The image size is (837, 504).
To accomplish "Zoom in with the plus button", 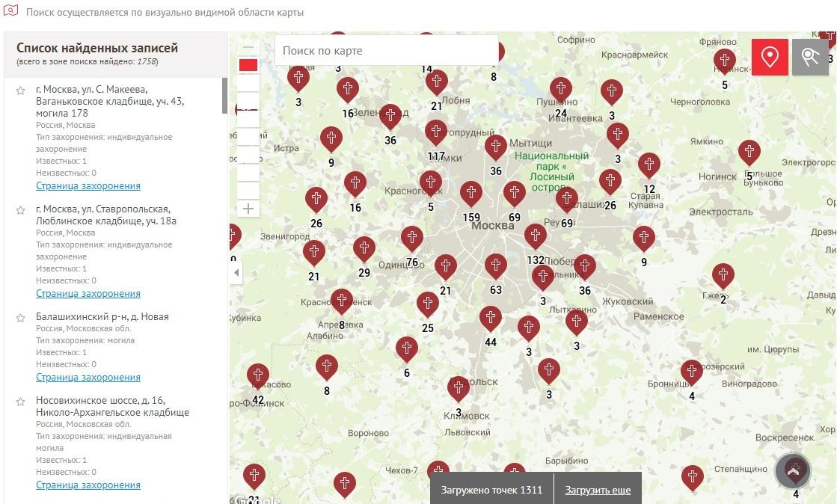I will pos(248,208).
